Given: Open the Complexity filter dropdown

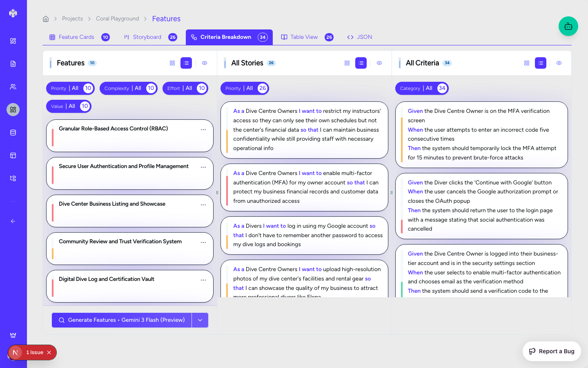Looking at the screenshot, I should (x=128, y=88).
